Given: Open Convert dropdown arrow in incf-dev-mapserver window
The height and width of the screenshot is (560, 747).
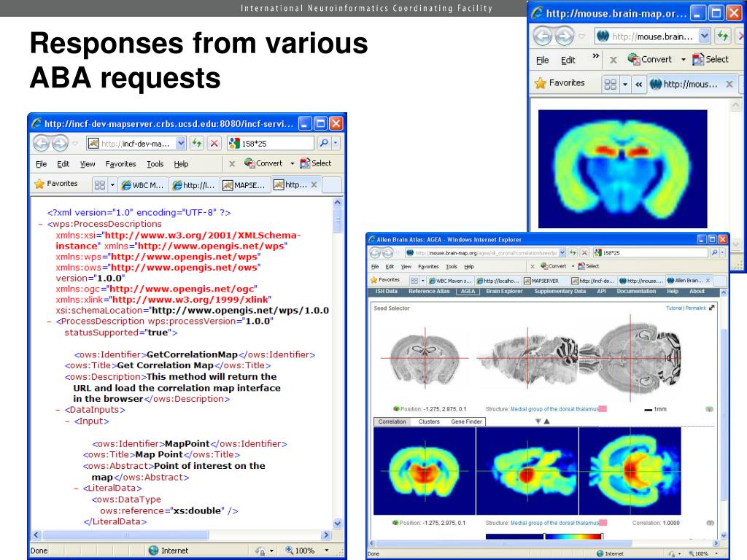Looking at the screenshot, I should 292,163.
